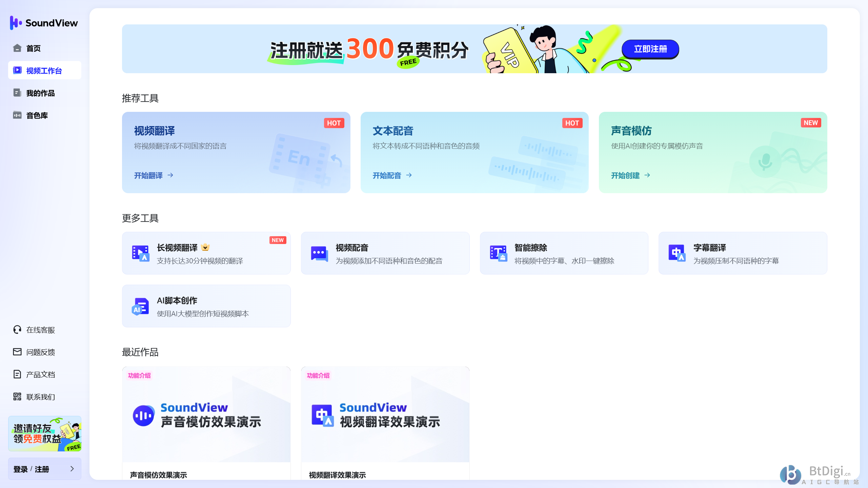Click the caption 声音模仿效果演示 below thumbnail
This screenshot has height=488, width=868.
click(x=159, y=475)
